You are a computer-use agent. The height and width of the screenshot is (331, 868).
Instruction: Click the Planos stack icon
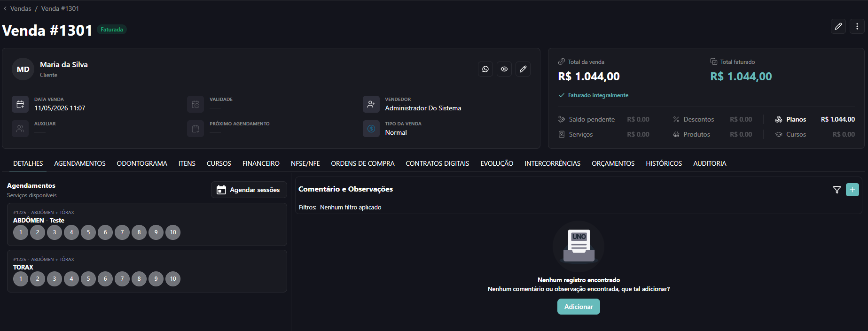point(779,119)
